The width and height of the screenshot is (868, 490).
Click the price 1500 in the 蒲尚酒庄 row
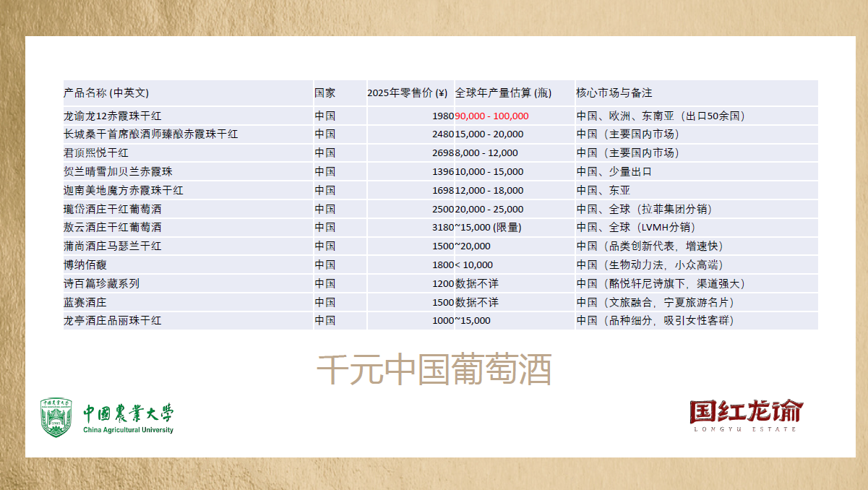point(443,246)
